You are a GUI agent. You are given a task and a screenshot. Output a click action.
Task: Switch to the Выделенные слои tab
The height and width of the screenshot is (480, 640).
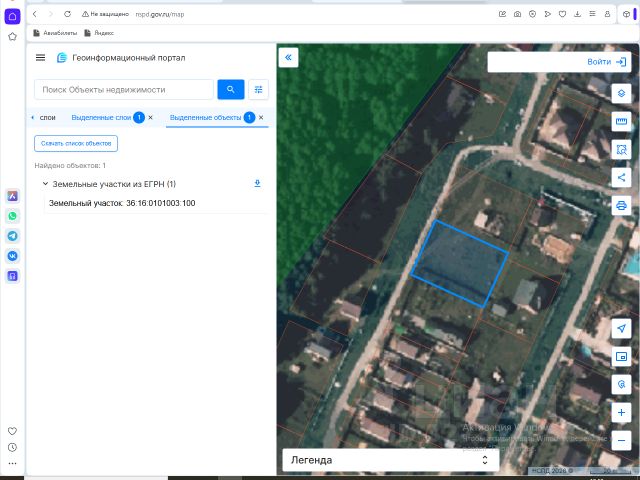coord(101,118)
